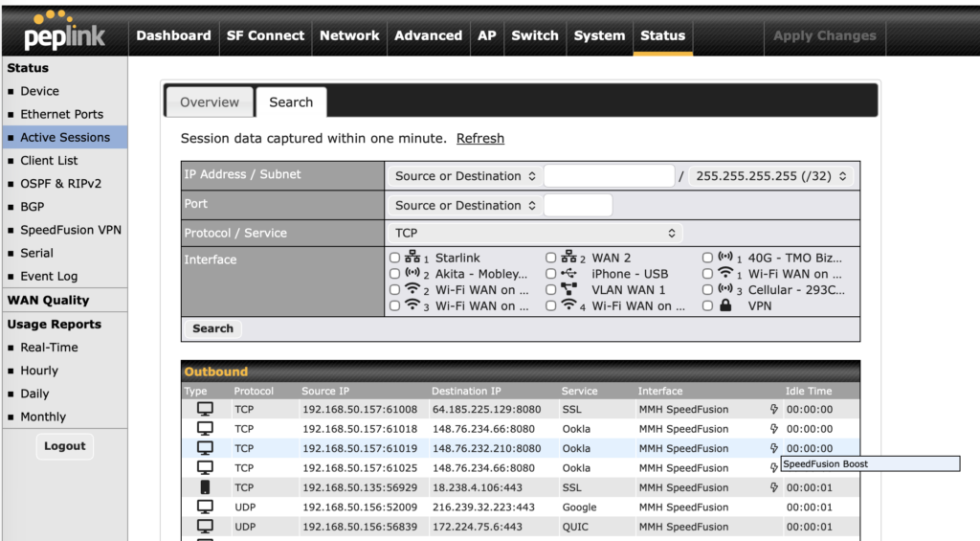
Task: Click the Peplink logo
Action: (x=64, y=32)
